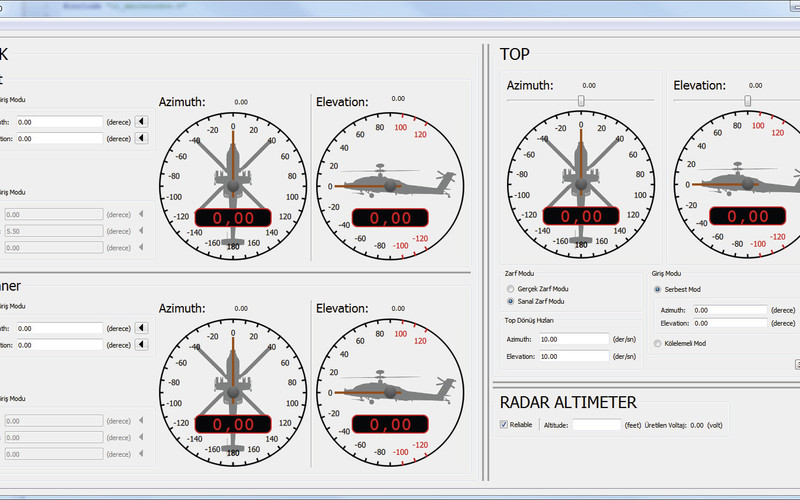This screenshot has width=800, height=500.
Task: Click the TOP Elevation slider handle
Action: coord(747,101)
